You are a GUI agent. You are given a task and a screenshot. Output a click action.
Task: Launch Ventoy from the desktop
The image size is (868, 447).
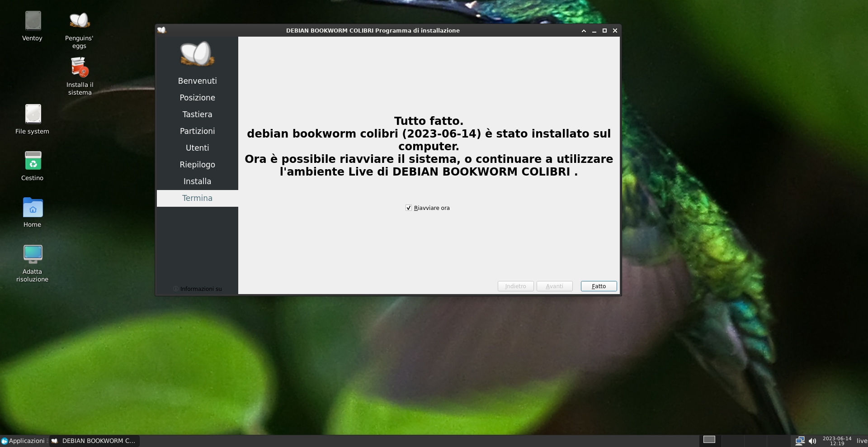pyautogui.click(x=32, y=26)
